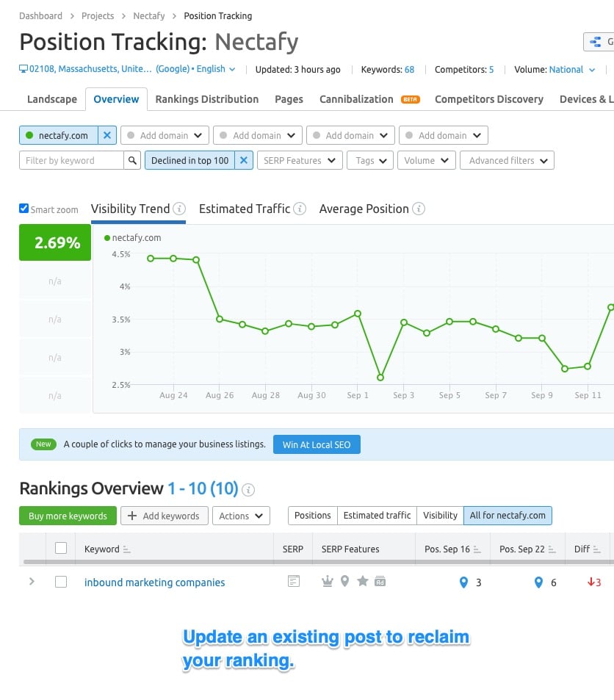
Task: Click the local pack pin SERP feature icon
Action: [x=344, y=581]
